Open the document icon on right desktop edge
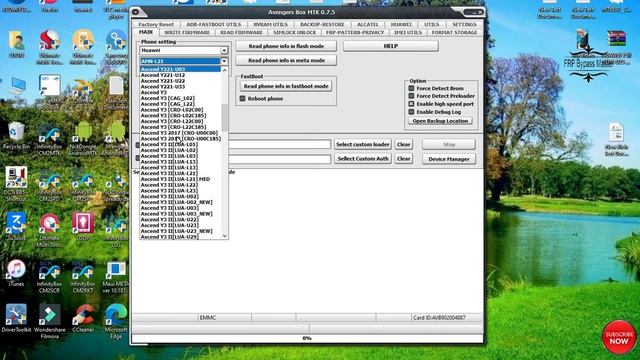 [x=616, y=139]
